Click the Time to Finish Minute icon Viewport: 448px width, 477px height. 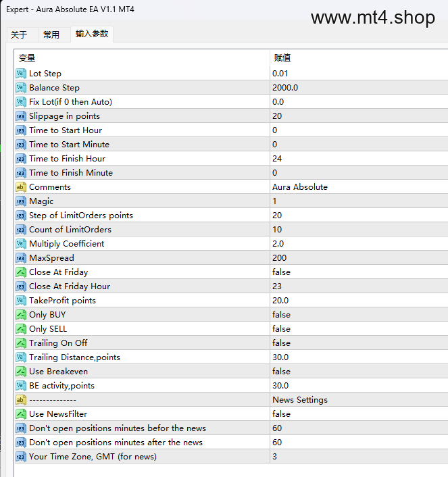tap(21, 173)
